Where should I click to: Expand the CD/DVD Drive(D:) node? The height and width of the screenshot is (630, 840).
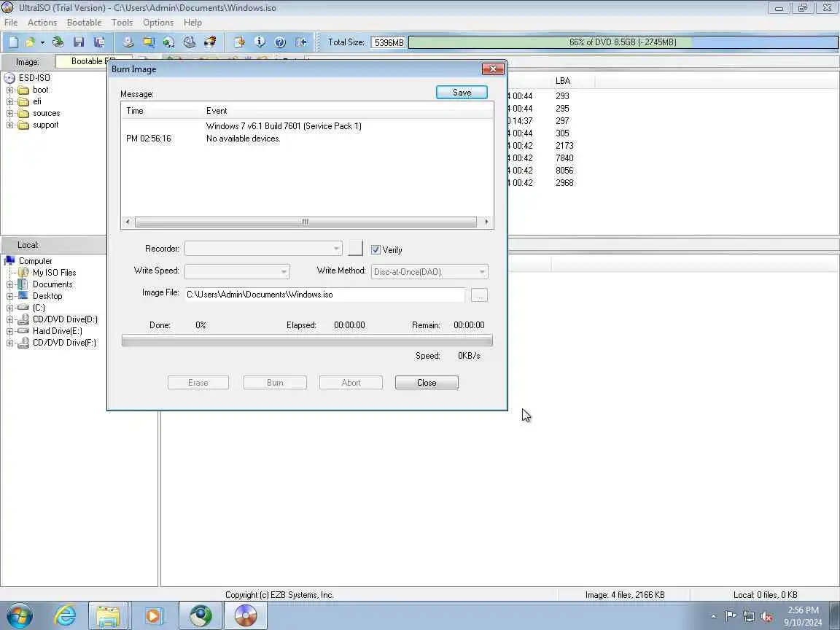click(x=9, y=320)
